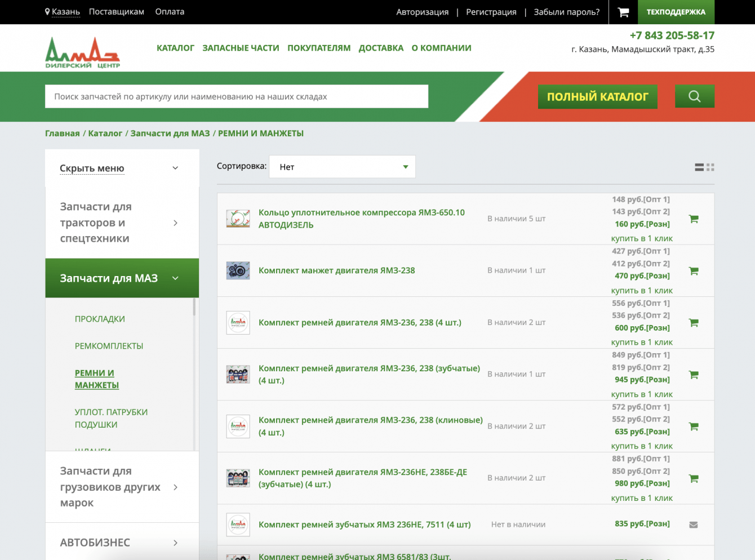Buy in one click the 635 руб. item
755x560 pixels.
[x=642, y=446]
